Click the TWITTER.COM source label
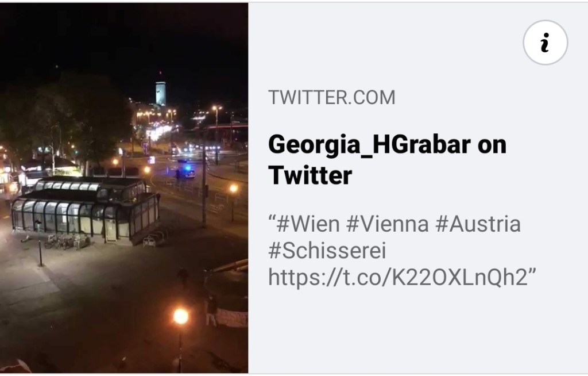588x376 pixels. [331, 97]
